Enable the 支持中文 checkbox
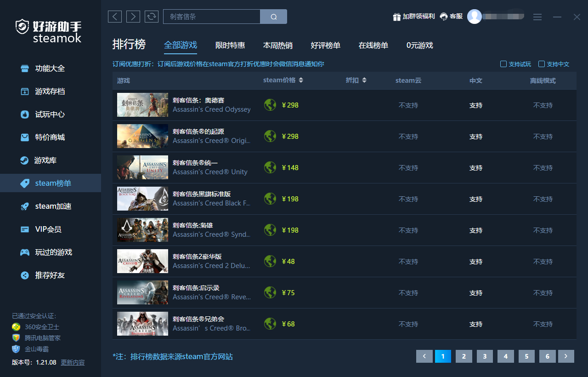The width and height of the screenshot is (588, 377). 542,64
